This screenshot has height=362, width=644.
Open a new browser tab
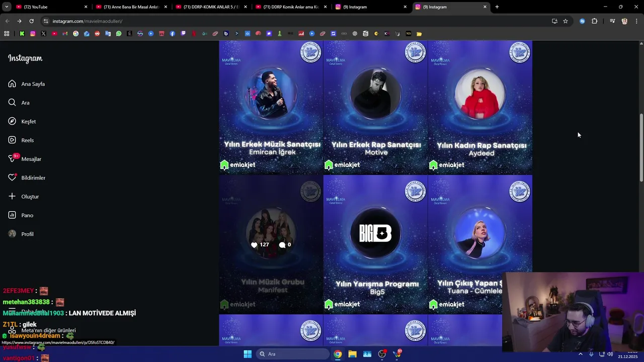pos(497,7)
